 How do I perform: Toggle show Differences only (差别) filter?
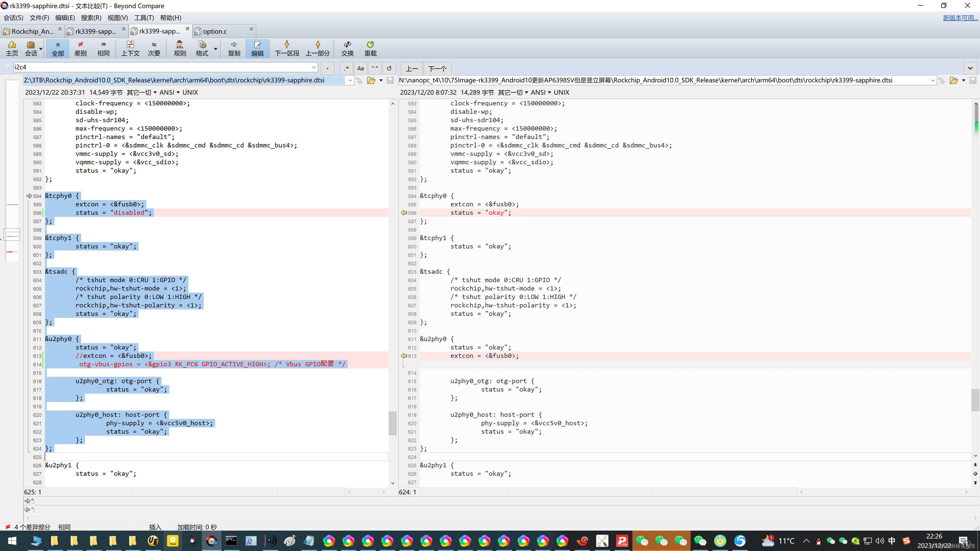(x=80, y=48)
